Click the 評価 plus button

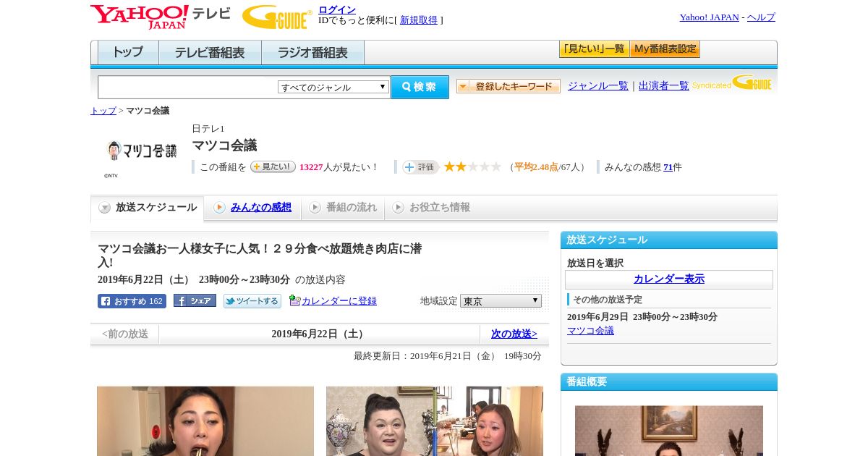tap(420, 166)
